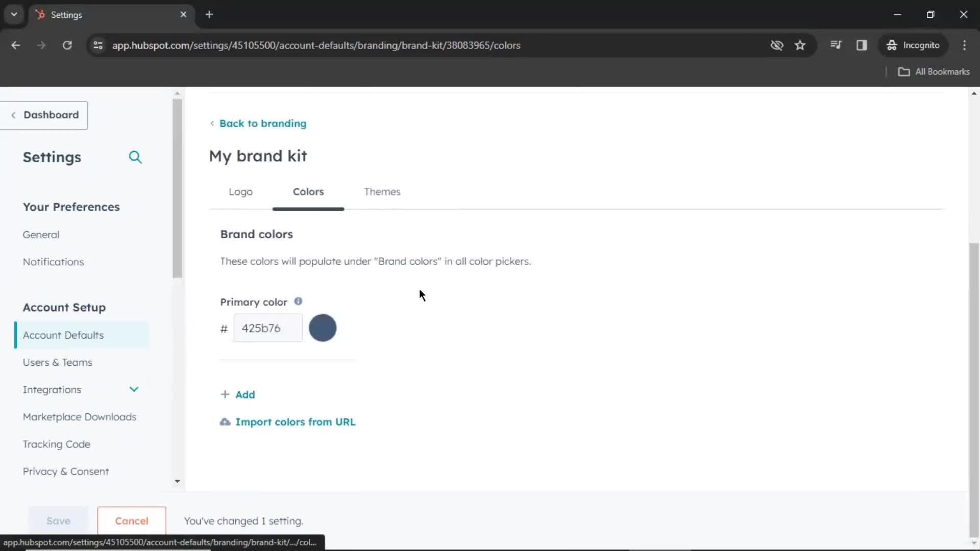Image resolution: width=980 pixels, height=551 pixels.
Task: Click the bookmark star icon in address bar
Action: point(800,45)
